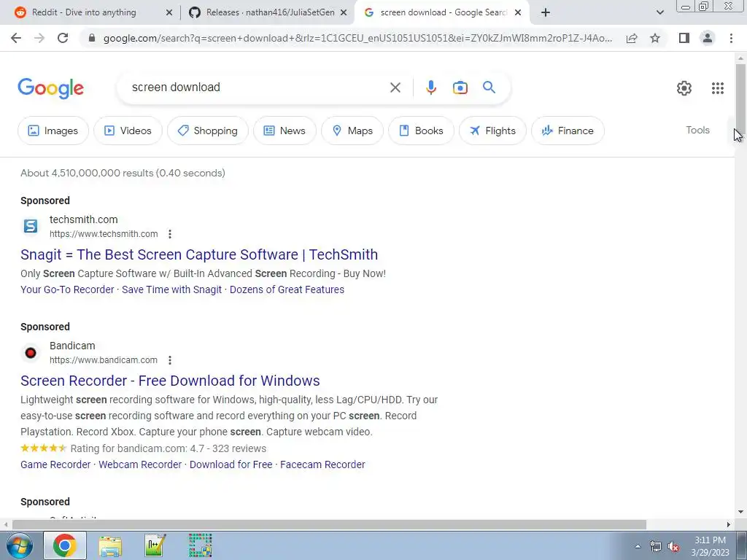The height and width of the screenshot is (560, 747).
Task: Open Google quick settings gear
Action: [684, 88]
